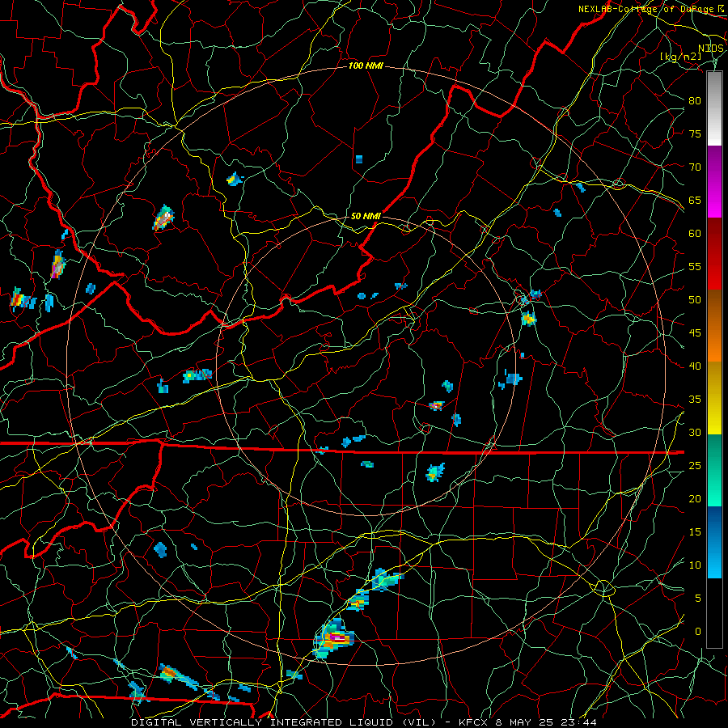Click the 15 value on the color scale

[x=695, y=532]
